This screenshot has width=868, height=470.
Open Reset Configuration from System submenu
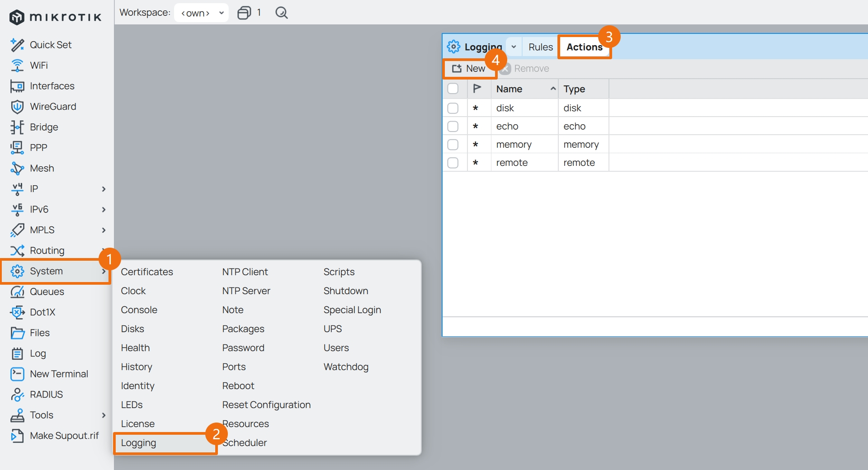point(266,405)
